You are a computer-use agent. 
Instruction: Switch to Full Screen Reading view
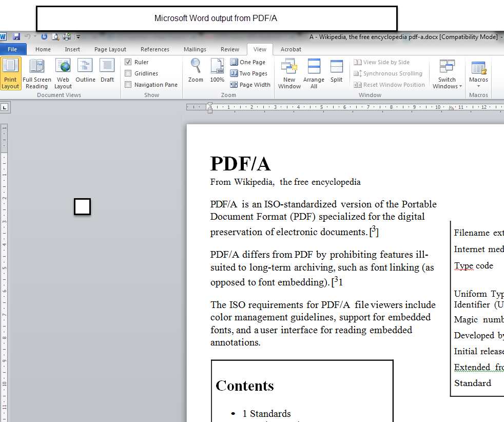click(x=36, y=73)
